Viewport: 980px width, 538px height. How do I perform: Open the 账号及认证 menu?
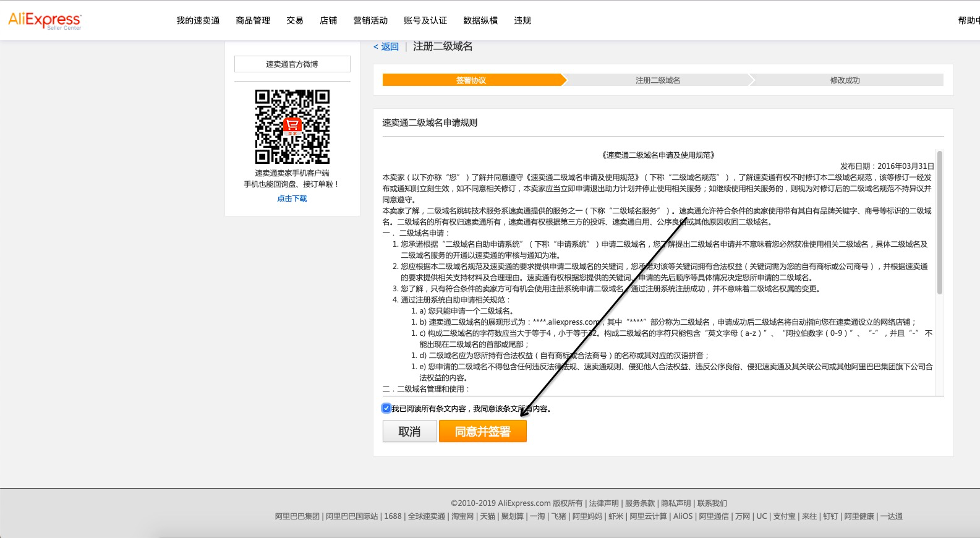coord(425,20)
